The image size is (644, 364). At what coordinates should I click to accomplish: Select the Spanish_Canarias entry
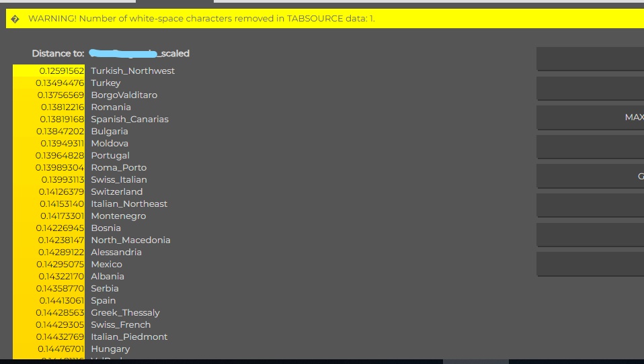click(x=130, y=119)
